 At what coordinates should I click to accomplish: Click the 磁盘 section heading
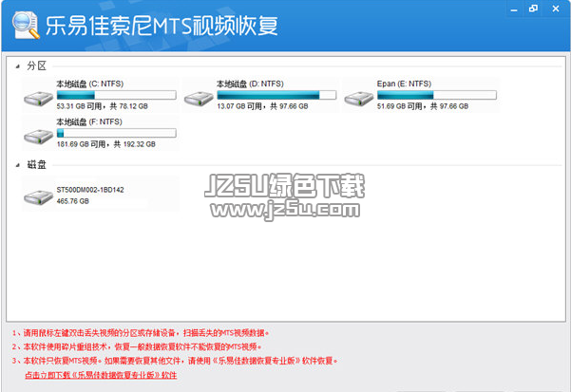(x=36, y=165)
